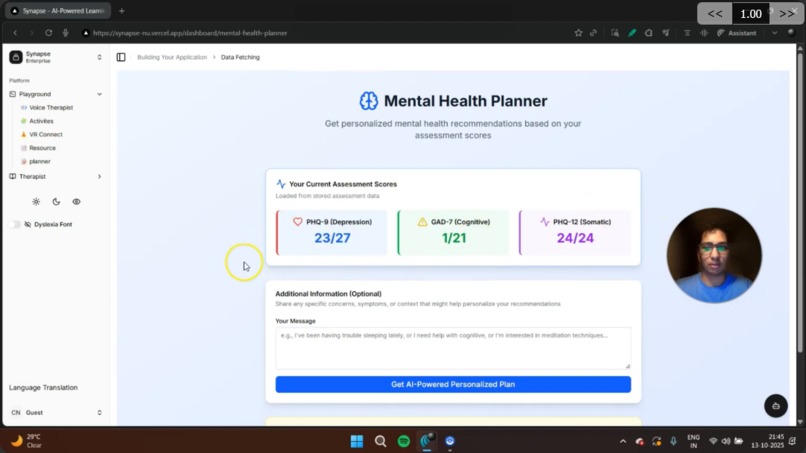Click the Mental Health Planner brain icon

tap(369, 101)
